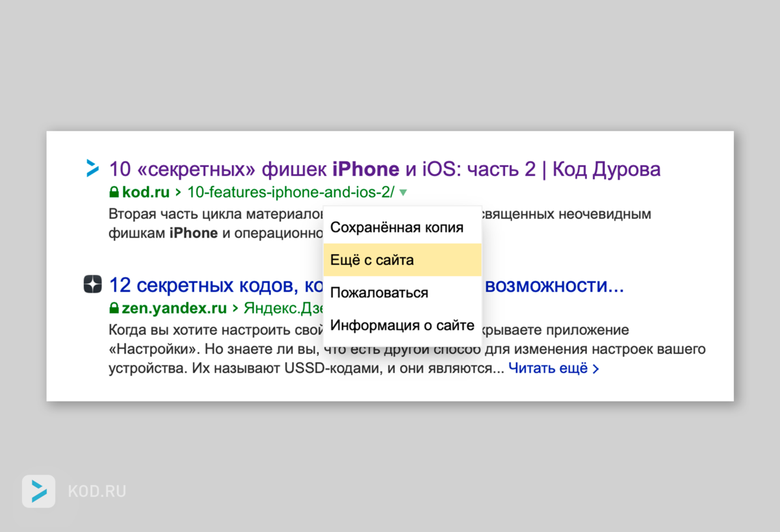
Task: Click the Zen star favicon beside second result
Action: [92, 285]
